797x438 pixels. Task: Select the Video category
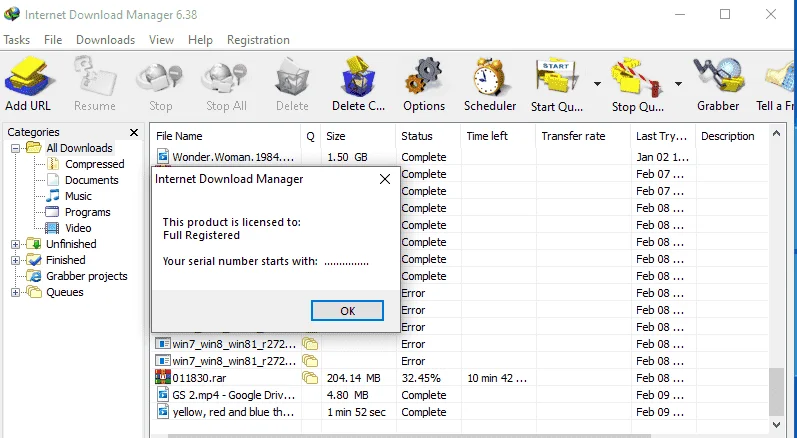[78, 228]
